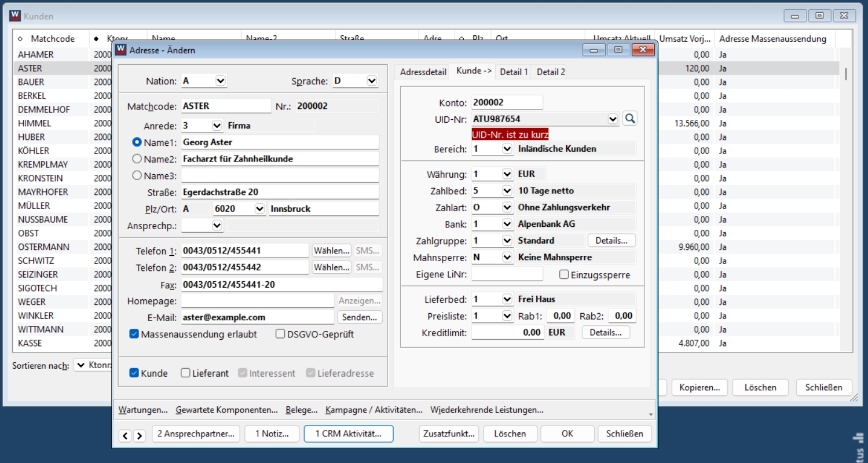Check the Einzugssperre checkbox

tap(564, 275)
